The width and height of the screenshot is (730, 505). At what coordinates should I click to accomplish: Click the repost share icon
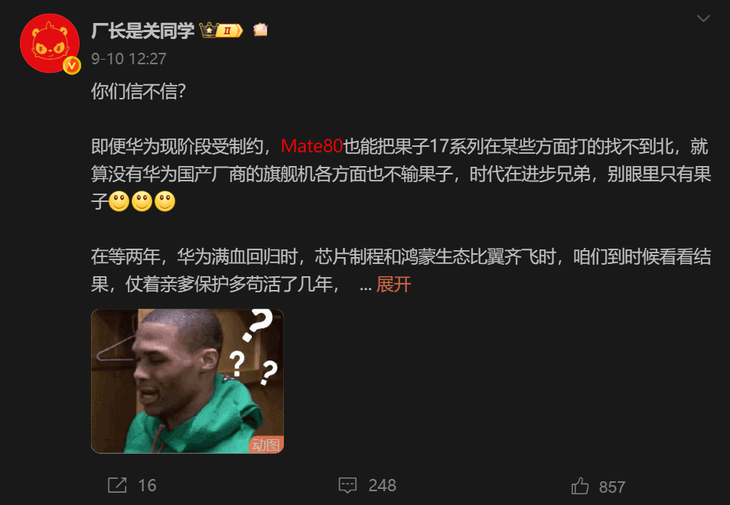point(117,485)
